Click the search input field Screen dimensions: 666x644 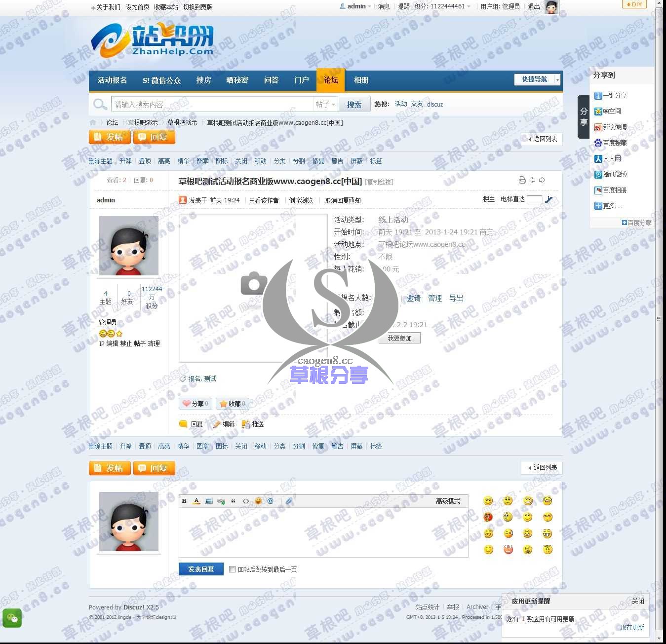pyautogui.click(x=212, y=105)
